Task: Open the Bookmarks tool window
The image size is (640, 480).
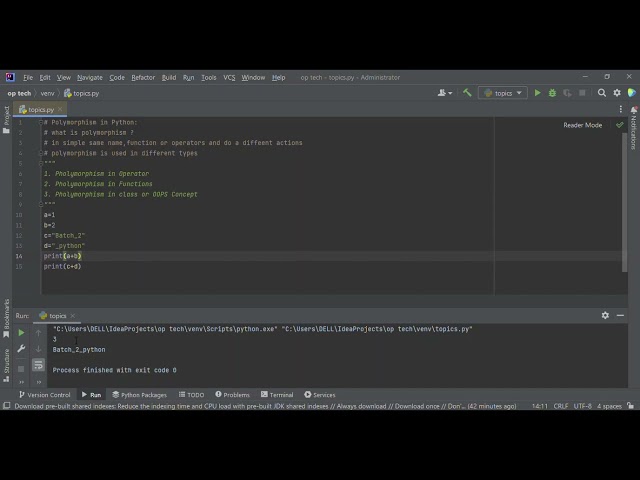Action: 6,318
